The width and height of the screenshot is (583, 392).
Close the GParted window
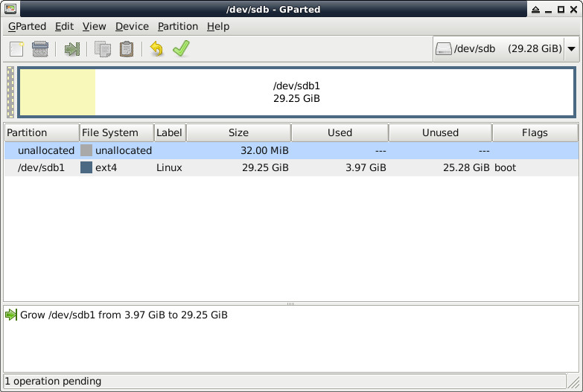(x=574, y=9)
